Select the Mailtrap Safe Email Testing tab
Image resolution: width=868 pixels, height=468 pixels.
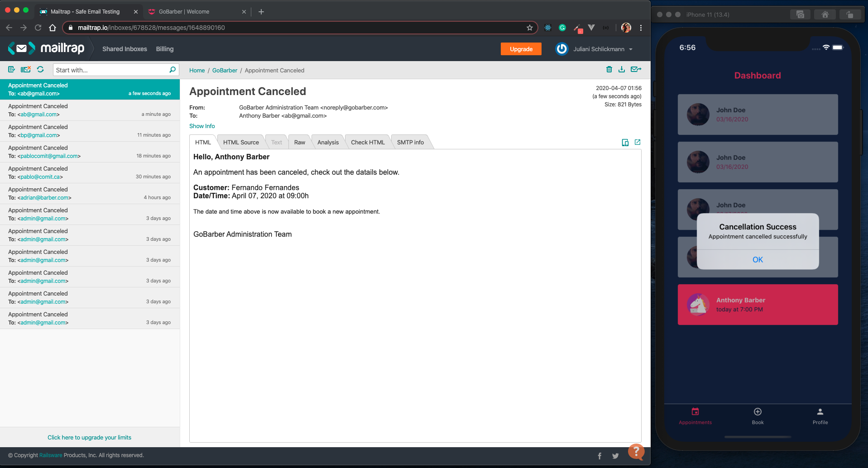point(88,11)
